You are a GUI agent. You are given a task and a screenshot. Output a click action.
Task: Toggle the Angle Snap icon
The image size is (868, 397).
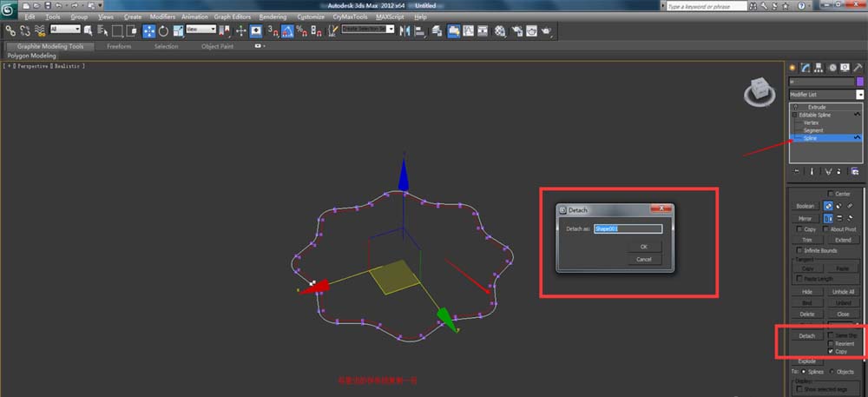(x=287, y=31)
